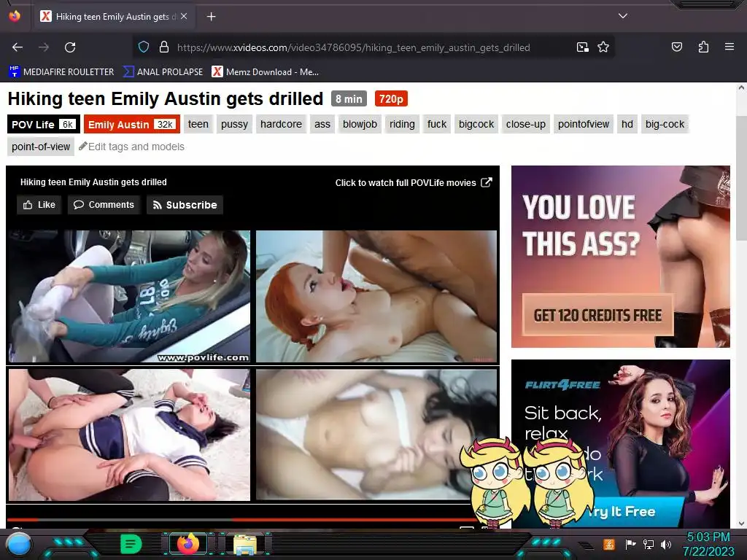Select the riding tag

402,124
